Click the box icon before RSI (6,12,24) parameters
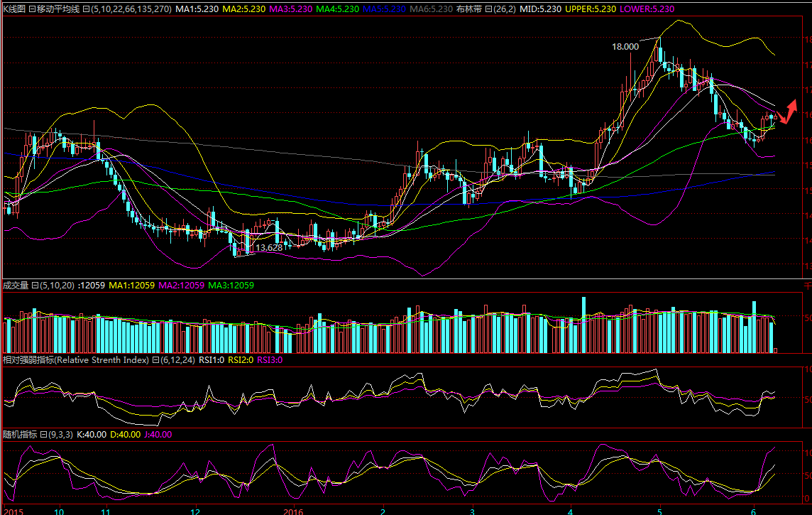Viewport: 812px width, 515px height. (x=155, y=360)
